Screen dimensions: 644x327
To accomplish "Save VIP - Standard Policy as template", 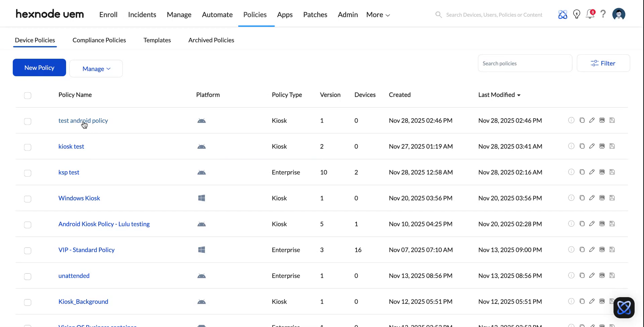I will pyautogui.click(x=612, y=249).
